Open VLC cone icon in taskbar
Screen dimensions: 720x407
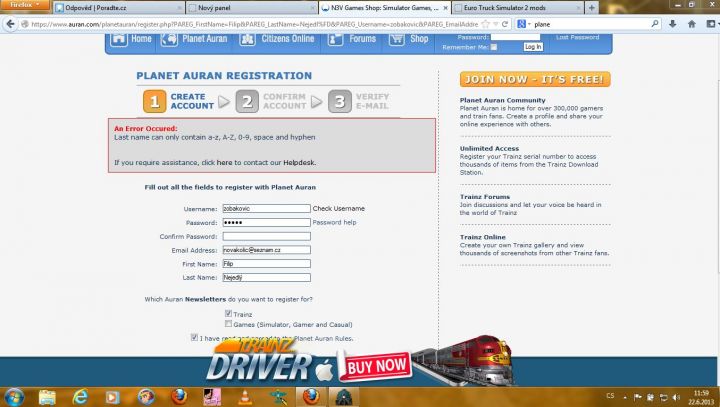(246, 397)
